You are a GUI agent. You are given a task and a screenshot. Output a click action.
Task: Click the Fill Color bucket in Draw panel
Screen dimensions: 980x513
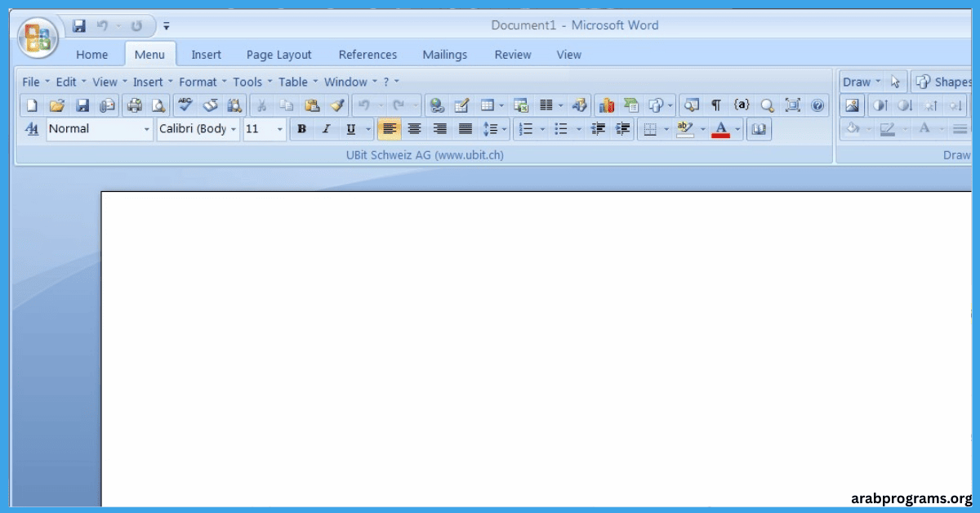(x=853, y=129)
